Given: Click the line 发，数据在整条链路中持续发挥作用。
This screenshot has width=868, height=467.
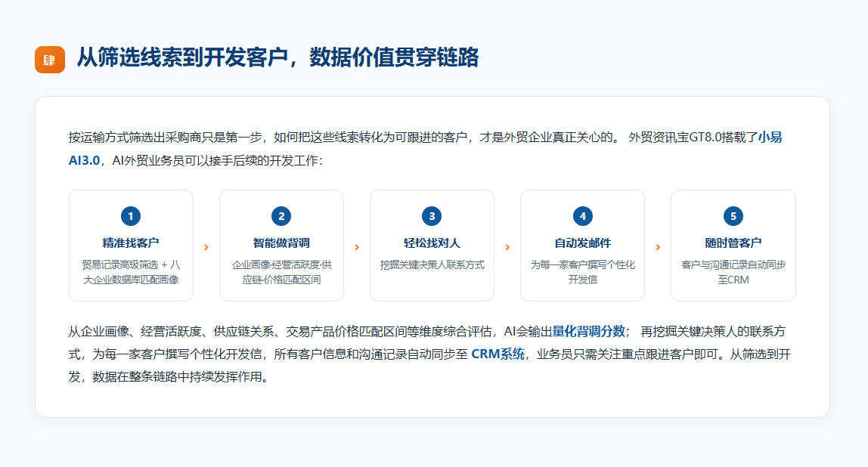Looking at the screenshot, I should [x=171, y=377].
